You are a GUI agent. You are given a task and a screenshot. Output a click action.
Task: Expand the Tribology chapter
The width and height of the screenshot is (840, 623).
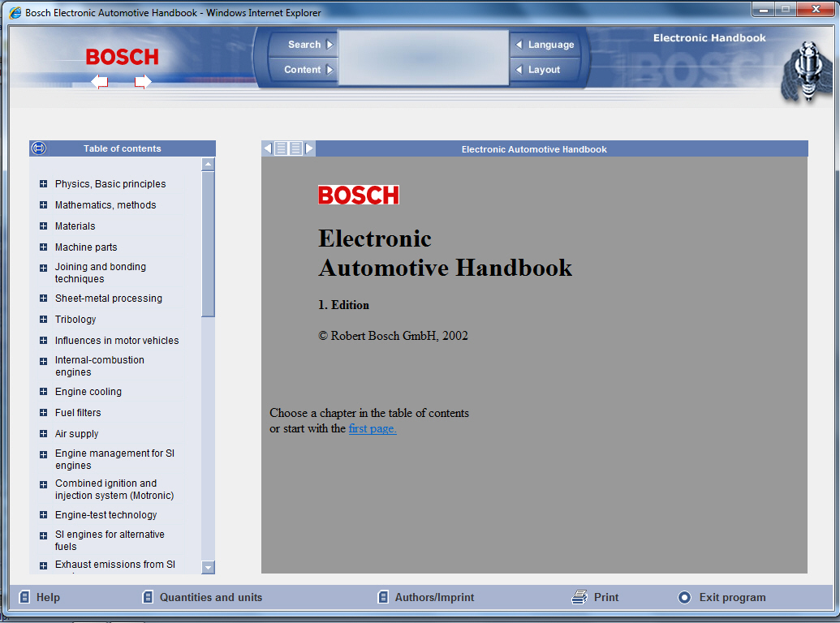[43, 319]
